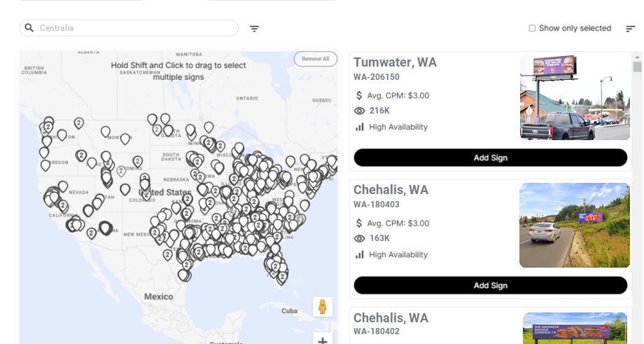Click inside the Centralia search field

coord(133,28)
